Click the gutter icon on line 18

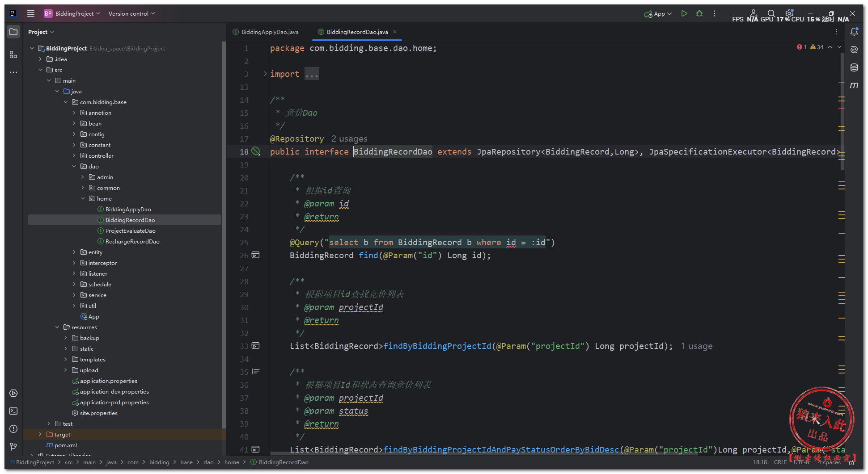tap(256, 151)
